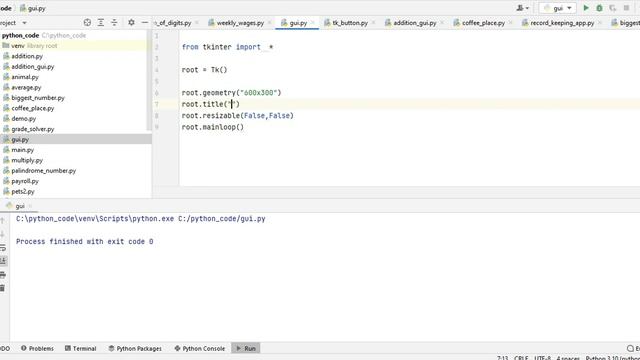Switch to the weekly_wages.py tab
The height and width of the screenshot is (360, 640).
click(240, 23)
